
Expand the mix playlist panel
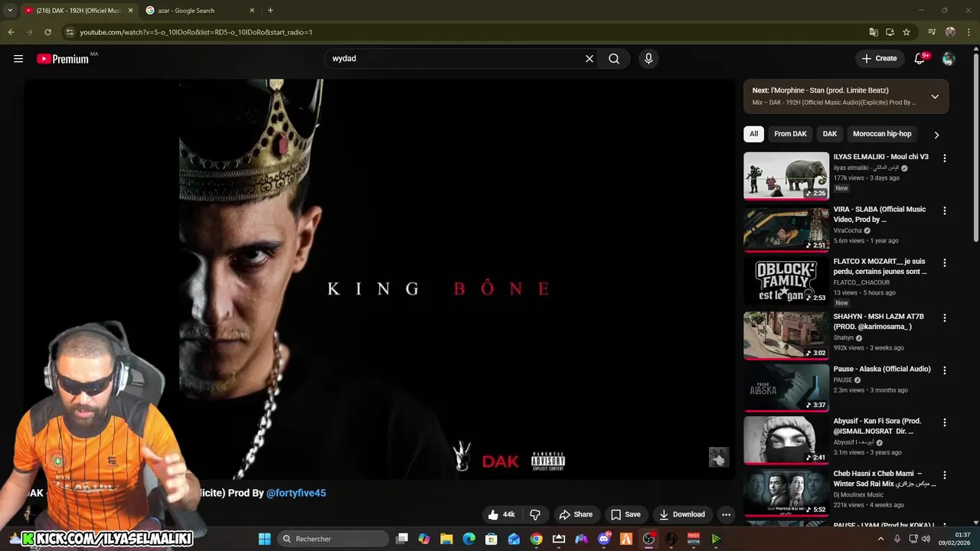tap(935, 96)
